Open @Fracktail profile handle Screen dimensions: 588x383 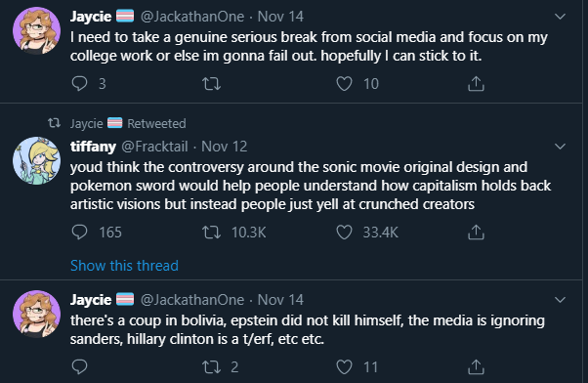[x=154, y=147]
